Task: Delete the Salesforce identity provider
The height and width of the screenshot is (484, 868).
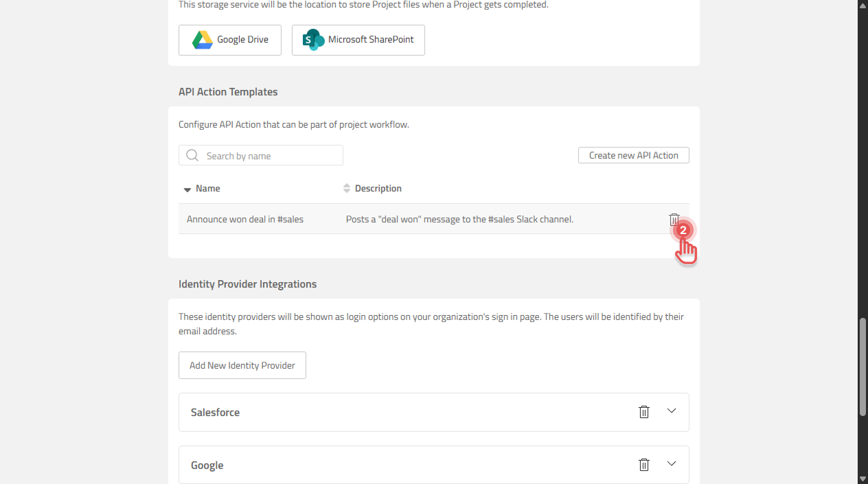Action: [644, 411]
